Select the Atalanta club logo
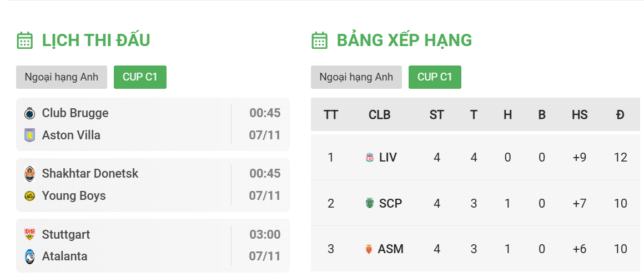This screenshot has width=644, height=277. pos(29,256)
